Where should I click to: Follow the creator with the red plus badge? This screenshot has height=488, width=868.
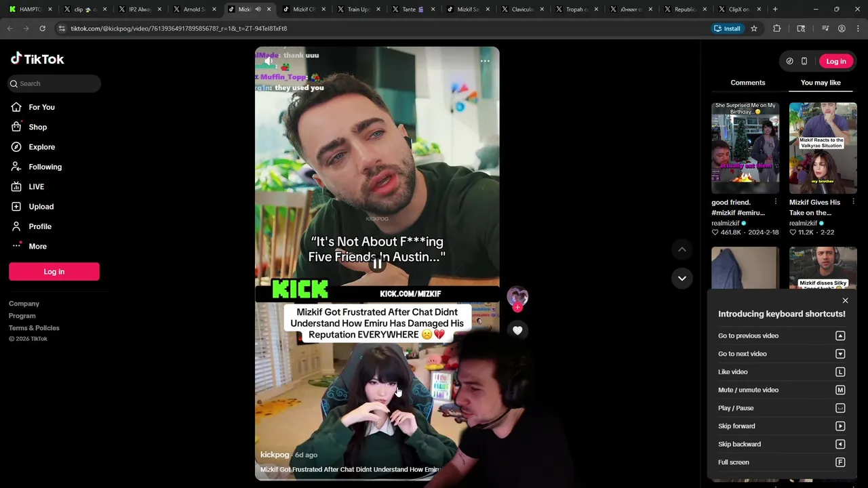coord(517,308)
